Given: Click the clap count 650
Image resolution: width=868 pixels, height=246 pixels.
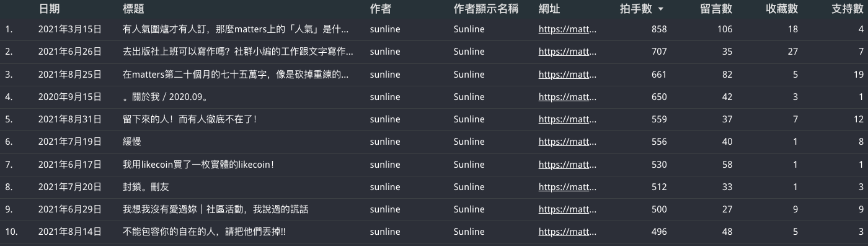Looking at the screenshot, I should click(x=659, y=97).
